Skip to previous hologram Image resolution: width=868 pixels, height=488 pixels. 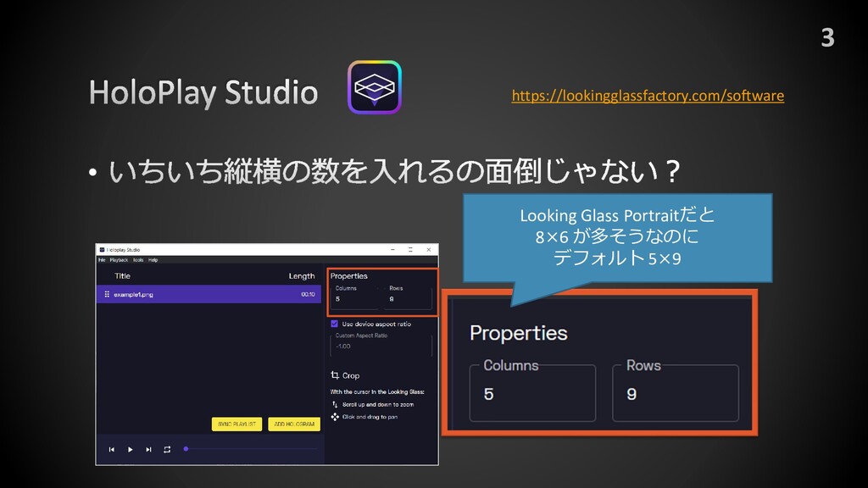pyautogui.click(x=111, y=449)
